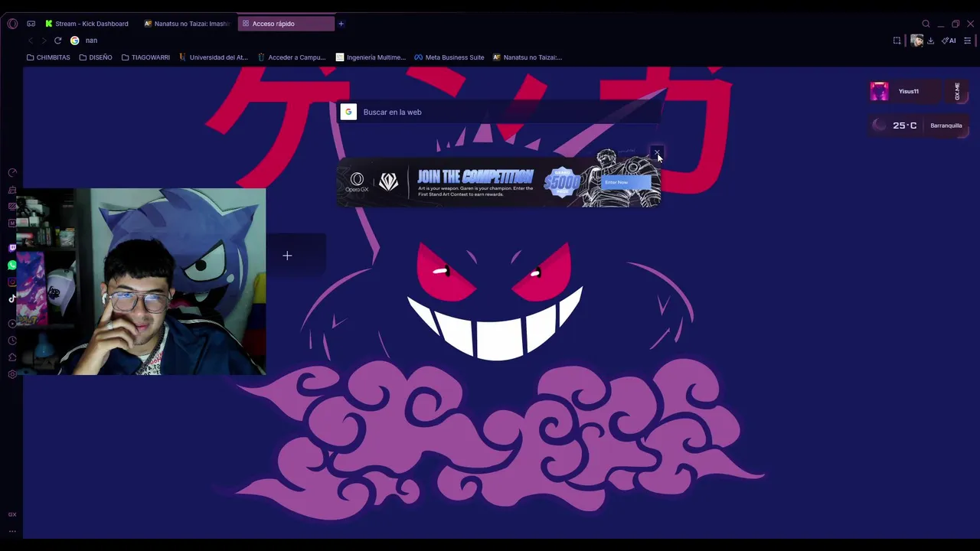The width and height of the screenshot is (980, 551).
Task: Switch to the Stream - Kick Dashboard tab
Action: [87, 24]
